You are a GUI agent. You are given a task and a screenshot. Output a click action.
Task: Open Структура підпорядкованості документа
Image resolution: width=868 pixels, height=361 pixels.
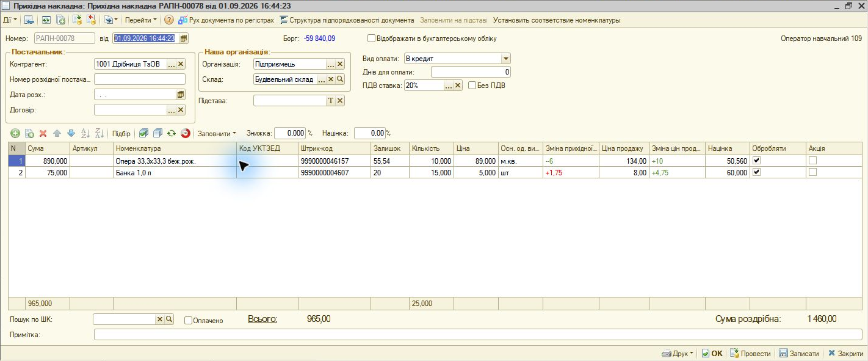347,20
